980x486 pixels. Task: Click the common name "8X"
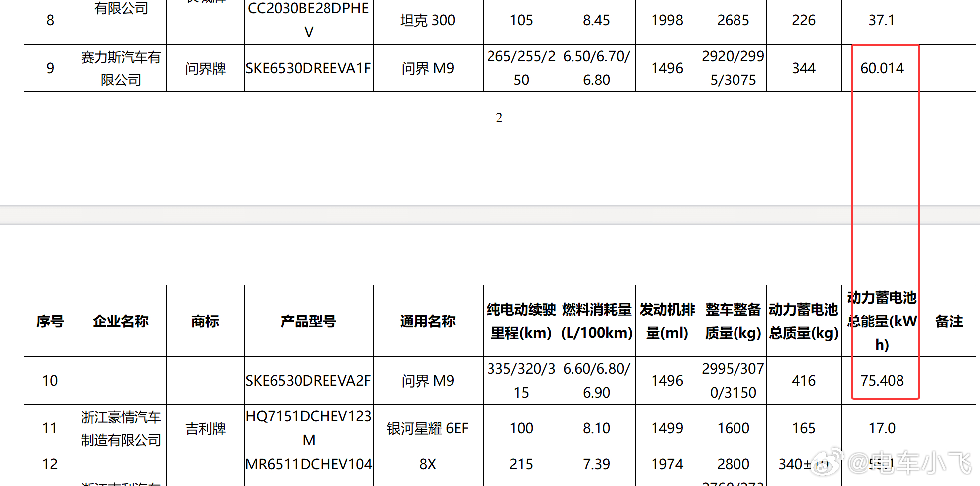click(427, 464)
